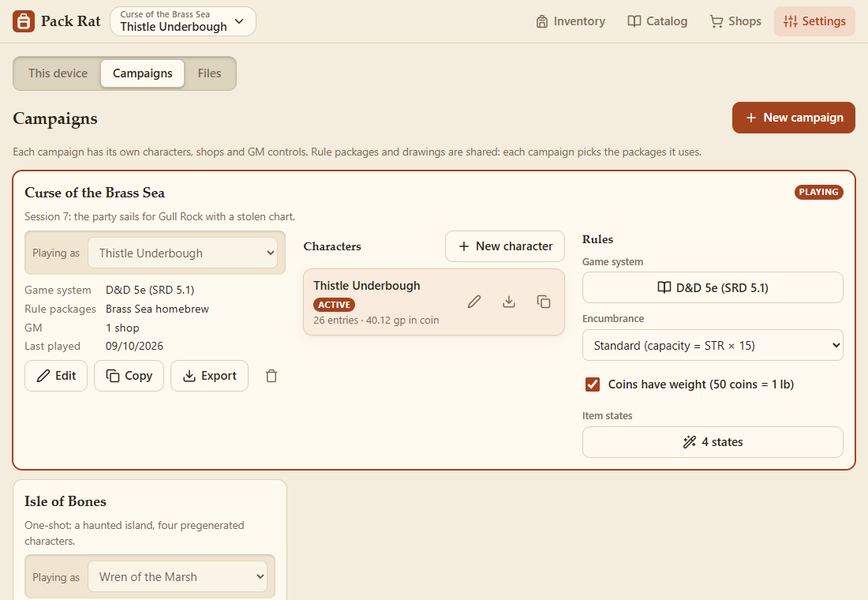The image size is (868, 600).
Task: Click the last played date 09/10/2026
Action: coord(134,347)
